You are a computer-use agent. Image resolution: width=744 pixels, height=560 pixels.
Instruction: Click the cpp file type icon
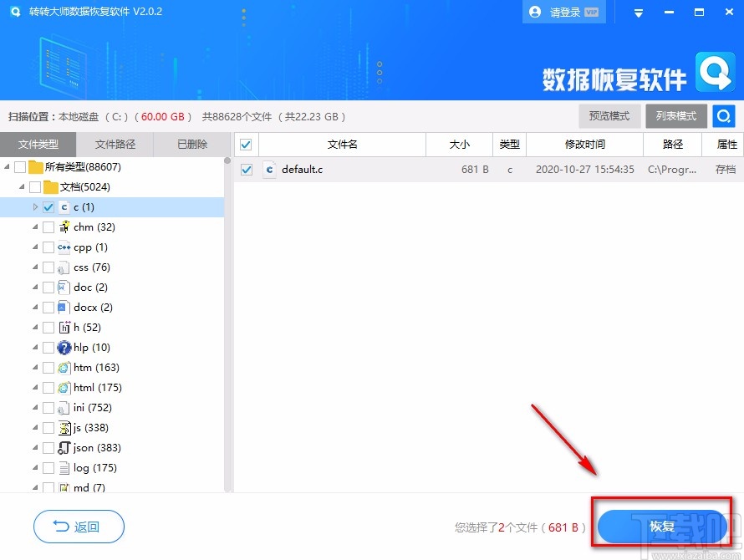64,247
